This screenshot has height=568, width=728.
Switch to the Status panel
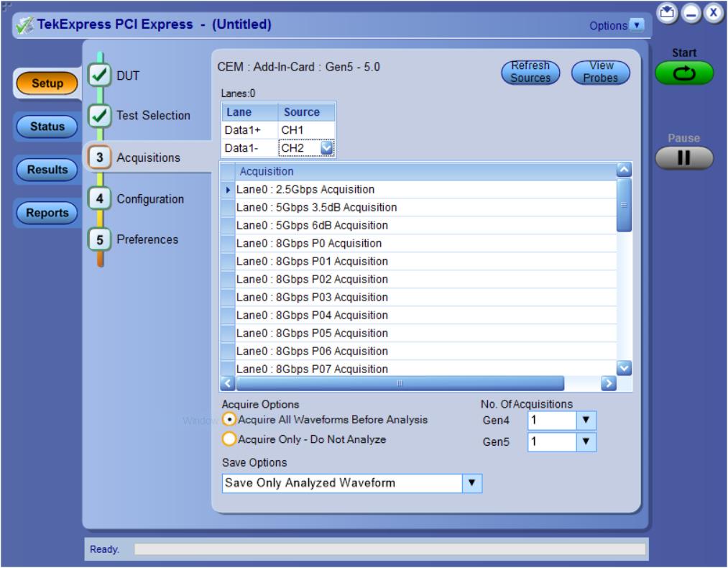click(x=47, y=127)
